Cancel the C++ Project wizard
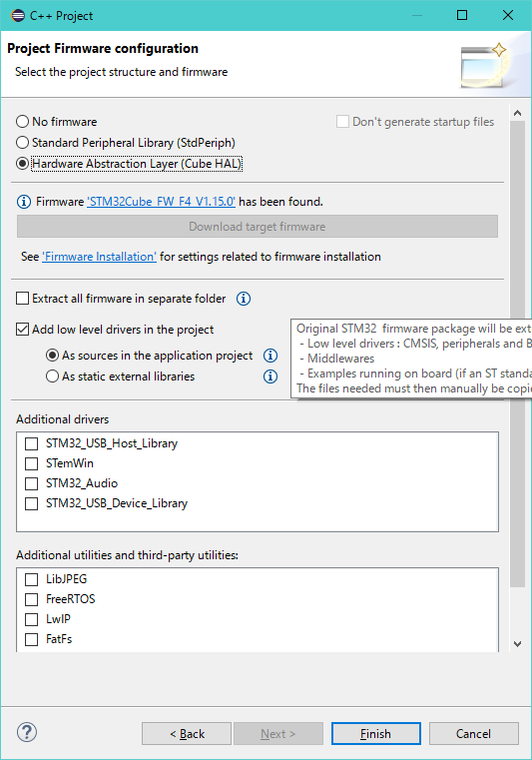 click(x=474, y=734)
